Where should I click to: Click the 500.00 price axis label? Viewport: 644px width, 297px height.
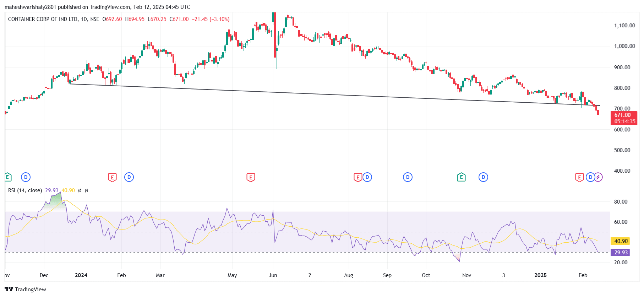pyautogui.click(x=622, y=150)
